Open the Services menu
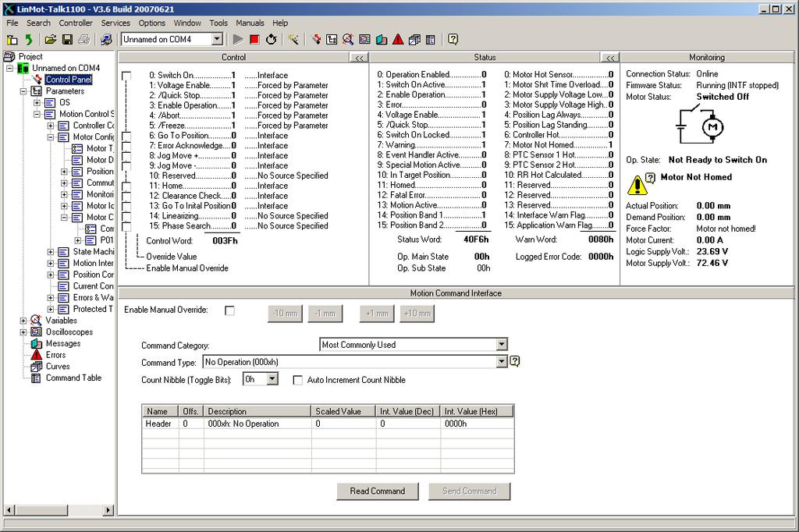 coord(115,23)
